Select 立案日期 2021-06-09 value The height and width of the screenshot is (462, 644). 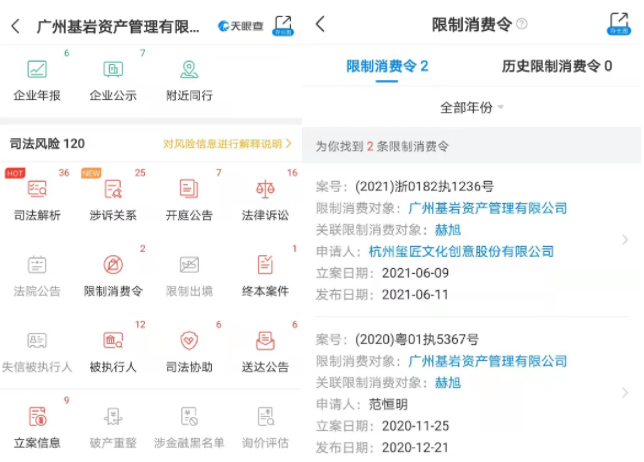point(415,273)
